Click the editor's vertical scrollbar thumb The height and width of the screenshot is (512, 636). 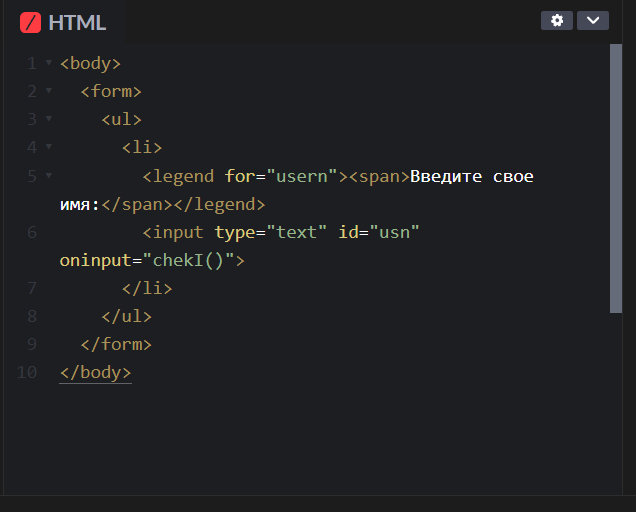616,178
